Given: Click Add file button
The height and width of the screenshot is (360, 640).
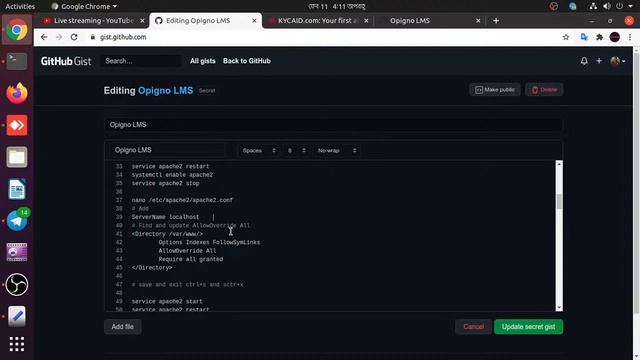Looking at the screenshot, I should (122, 327).
